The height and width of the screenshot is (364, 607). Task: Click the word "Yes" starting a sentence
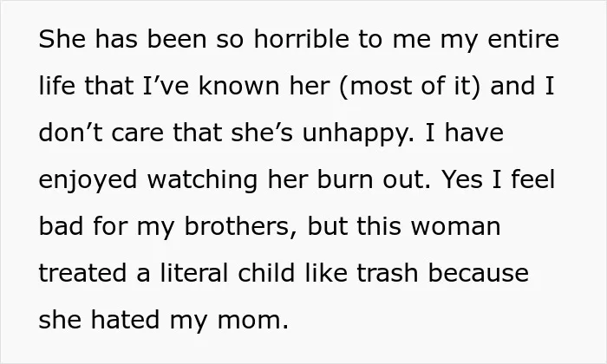click(462, 179)
